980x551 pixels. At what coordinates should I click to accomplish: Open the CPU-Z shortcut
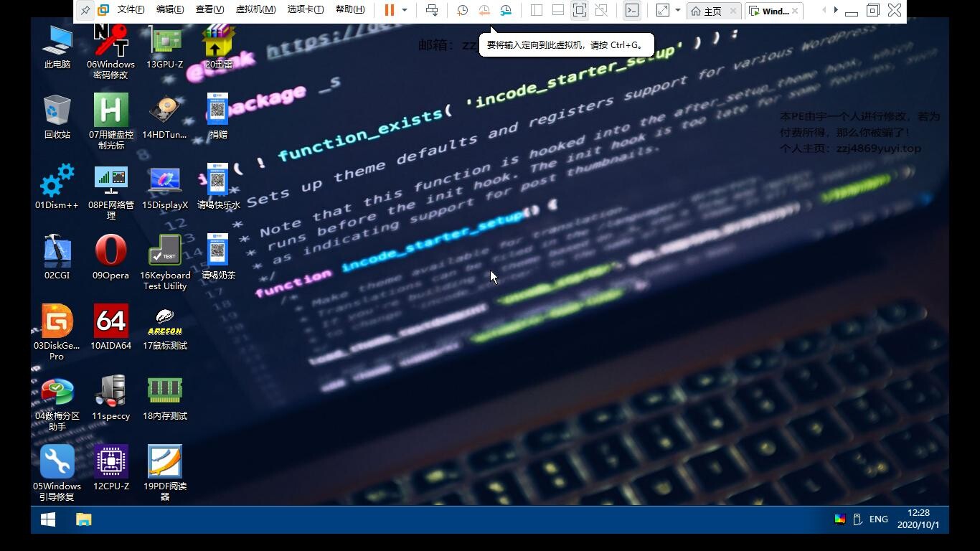coord(111,463)
